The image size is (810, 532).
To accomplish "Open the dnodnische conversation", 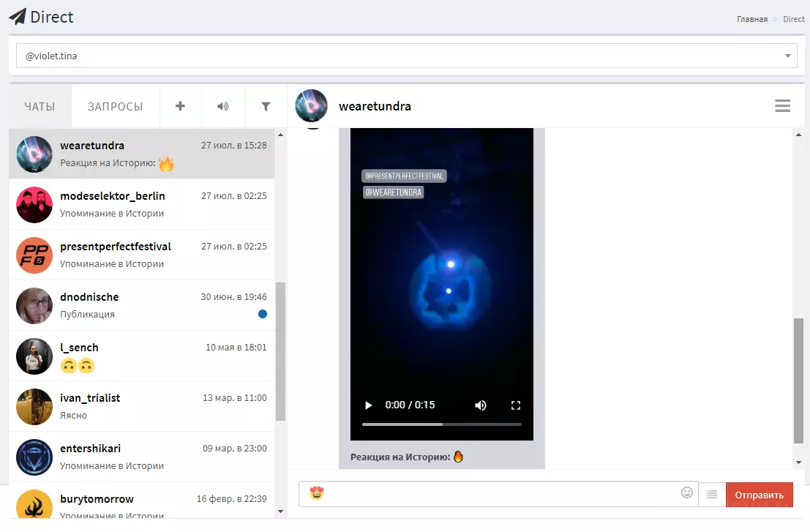I will point(141,306).
